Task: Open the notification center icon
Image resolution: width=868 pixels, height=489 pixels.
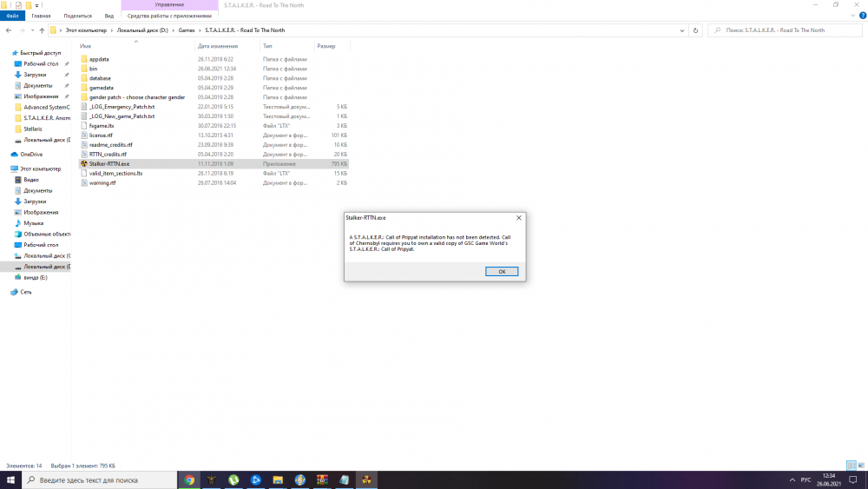Action: pyautogui.click(x=853, y=479)
